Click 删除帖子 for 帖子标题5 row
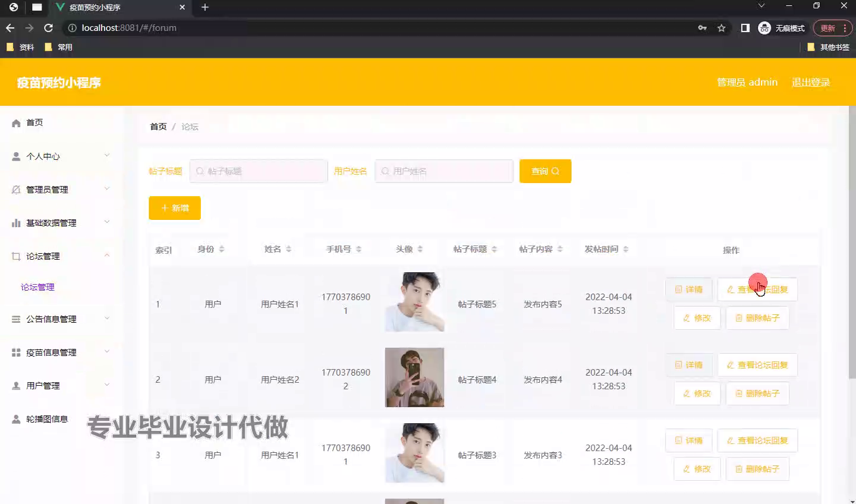856x504 pixels. point(757,318)
